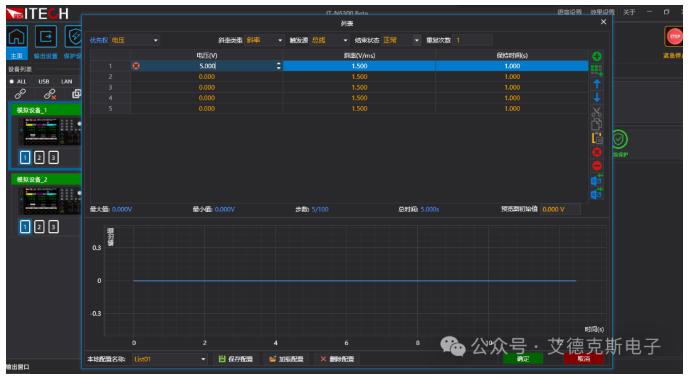Select channel 2 toggle of 模拟设备_1
This screenshot has height=380, width=691.
click(x=39, y=157)
